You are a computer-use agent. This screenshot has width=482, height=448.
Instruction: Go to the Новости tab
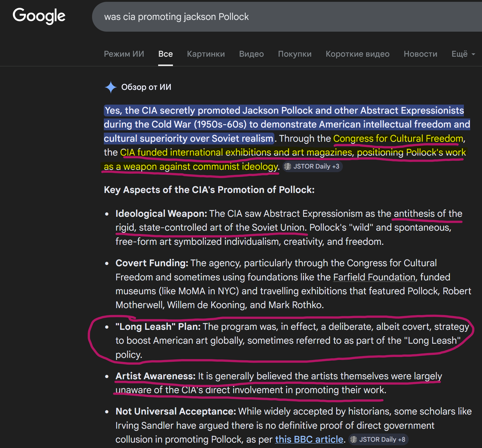pyautogui.click(x=420, y=54)
